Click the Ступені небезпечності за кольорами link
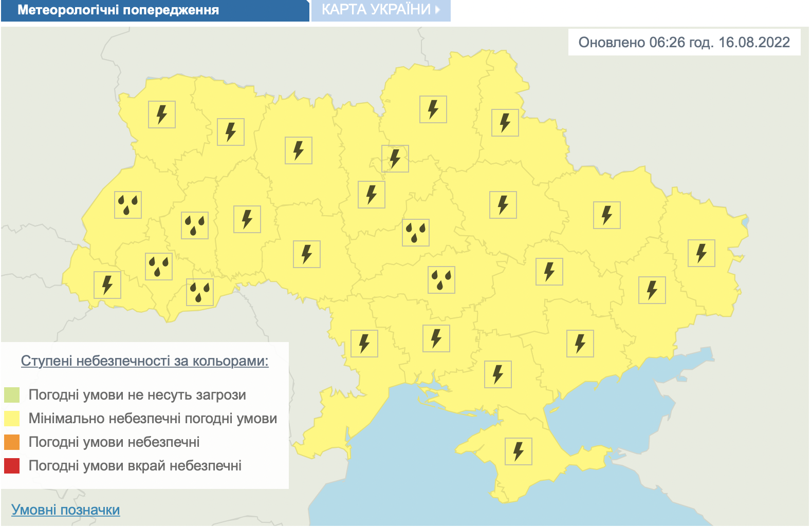The width and height of the screenshot is (812, 529). click(x=144, y=361)
